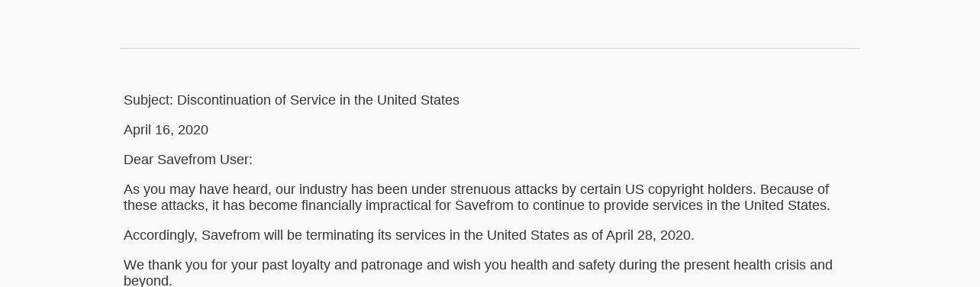Select the "April 16, 2020" date line

166,130
